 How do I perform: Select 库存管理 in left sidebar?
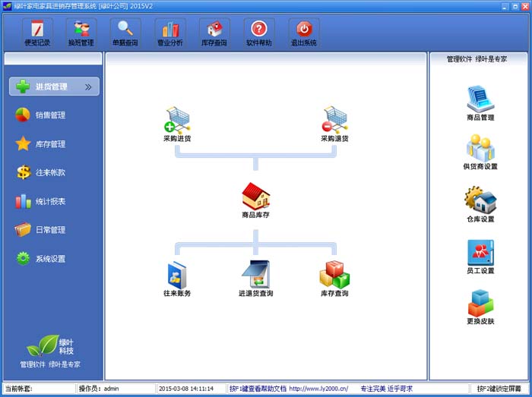coord(50,144)
